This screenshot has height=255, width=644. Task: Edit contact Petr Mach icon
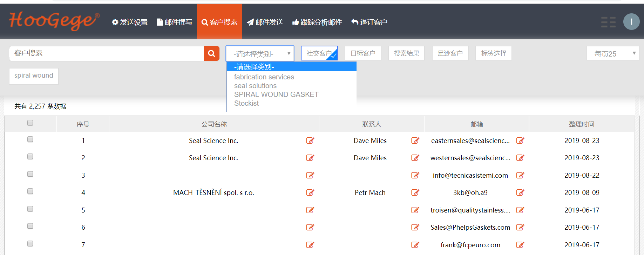click(415, 192)
